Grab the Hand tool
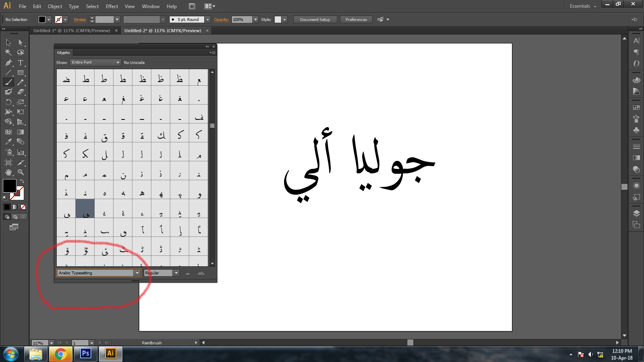 pos(8,172)
